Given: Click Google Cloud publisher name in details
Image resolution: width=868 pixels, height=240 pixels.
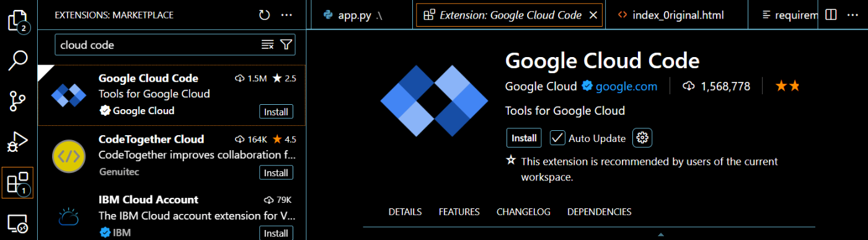Looking at the screenshot, I should click(x=541, y=87).
